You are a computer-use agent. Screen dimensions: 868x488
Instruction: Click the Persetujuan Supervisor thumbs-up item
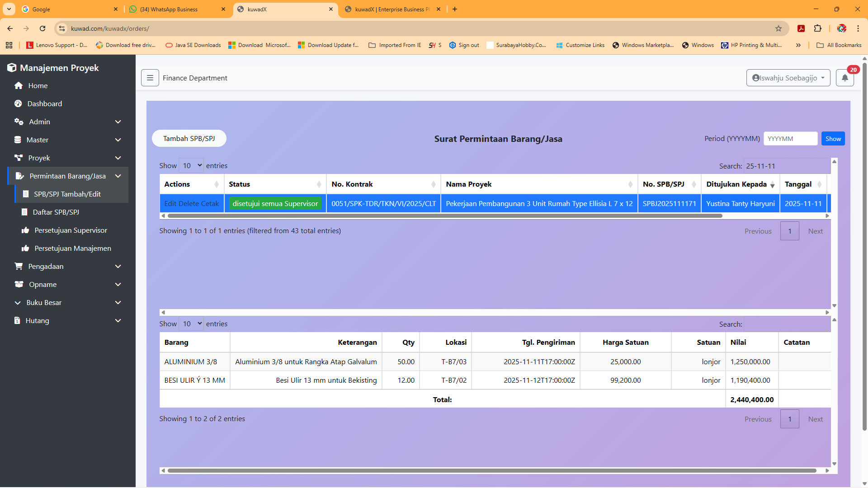click(x=71, y=230)
